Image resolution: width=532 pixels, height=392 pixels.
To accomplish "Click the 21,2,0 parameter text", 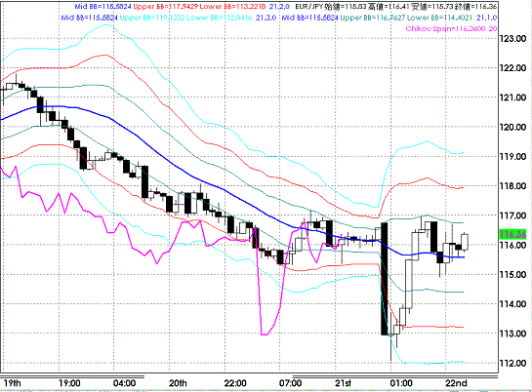I will (x=279, y=7).
